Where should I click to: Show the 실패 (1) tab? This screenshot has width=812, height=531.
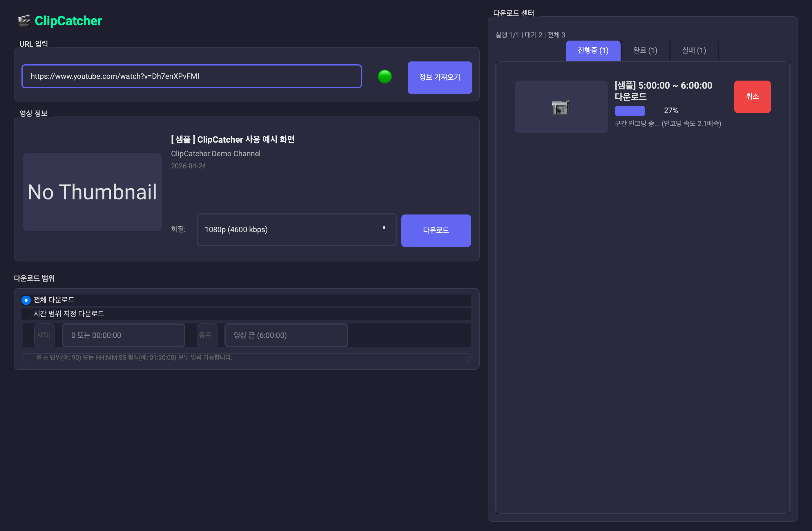point(694,50)
